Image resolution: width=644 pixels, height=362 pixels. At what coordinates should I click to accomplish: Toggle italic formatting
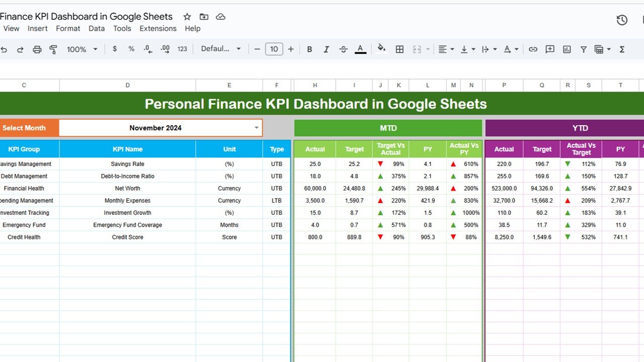(326, 49)
